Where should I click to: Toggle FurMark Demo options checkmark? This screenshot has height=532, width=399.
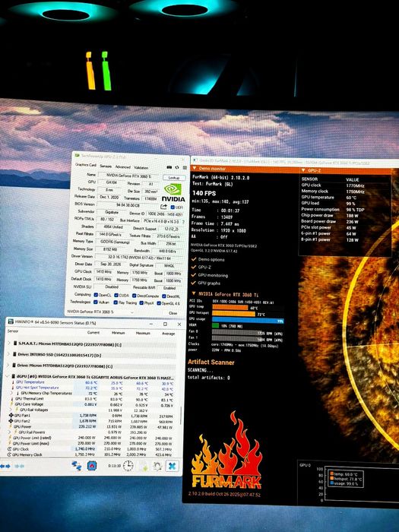194,259
